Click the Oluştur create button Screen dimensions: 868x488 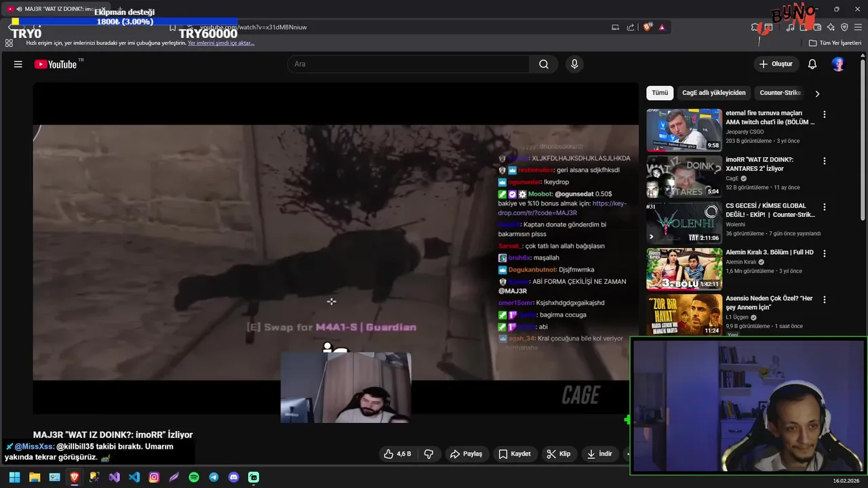coord(776,64)
